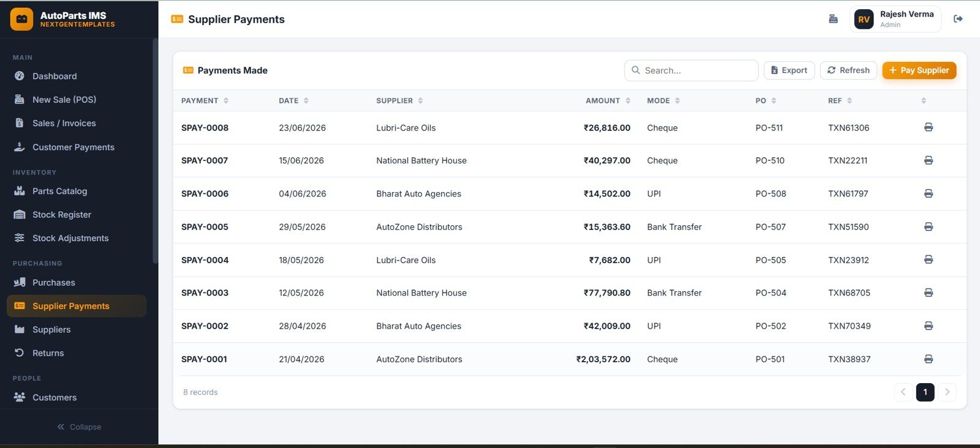
Task: Click National Battery House in SPAY-0007 row
Action: tap(421, 160)
